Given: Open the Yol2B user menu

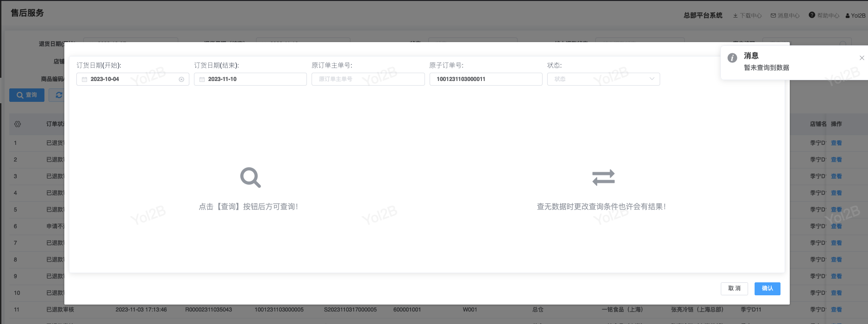Looking at the screenshot, I should pyautogui.click(x=855, y=16).
